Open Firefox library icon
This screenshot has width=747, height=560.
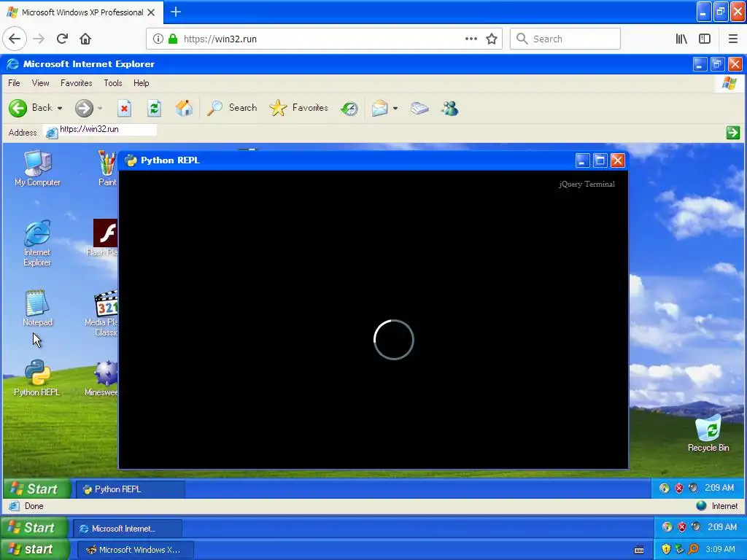[x=681, y=39]
